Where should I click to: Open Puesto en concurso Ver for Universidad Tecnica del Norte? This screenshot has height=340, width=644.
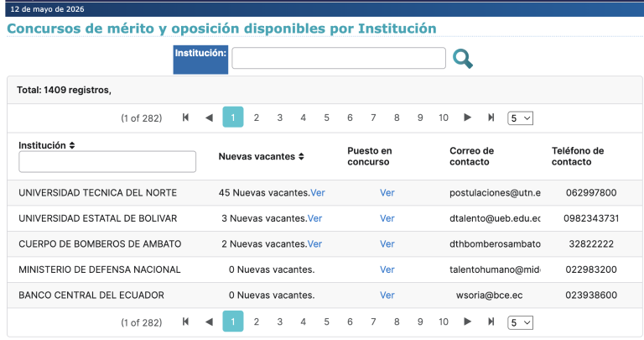(387, 192)
